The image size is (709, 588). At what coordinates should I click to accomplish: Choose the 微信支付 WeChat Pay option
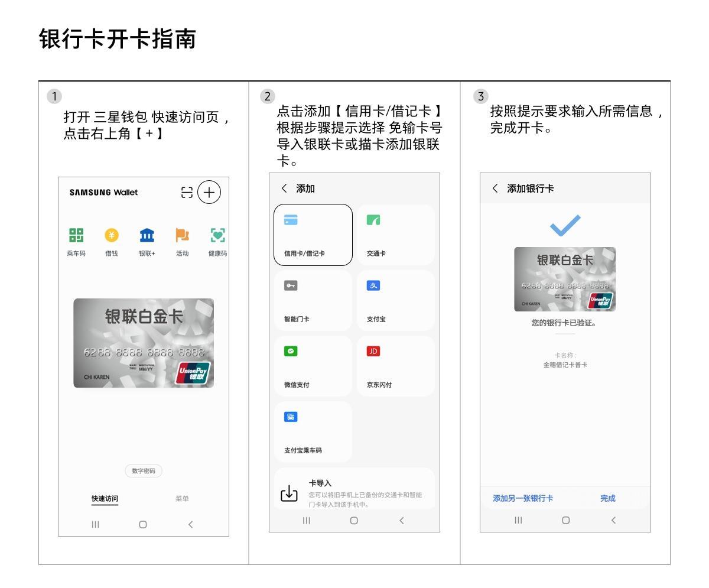point(313,366)
